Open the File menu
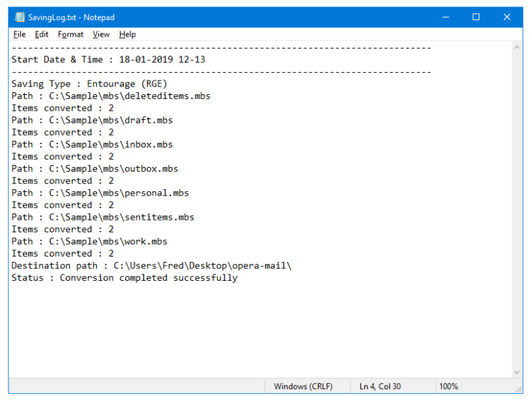Image resolution: width=532 pixels, height=400 pixels. (x=19, y=34)
